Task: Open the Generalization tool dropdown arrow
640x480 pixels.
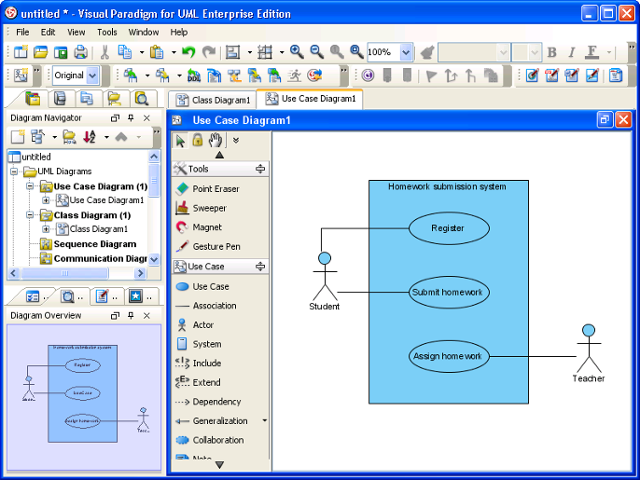Action: 264,420
